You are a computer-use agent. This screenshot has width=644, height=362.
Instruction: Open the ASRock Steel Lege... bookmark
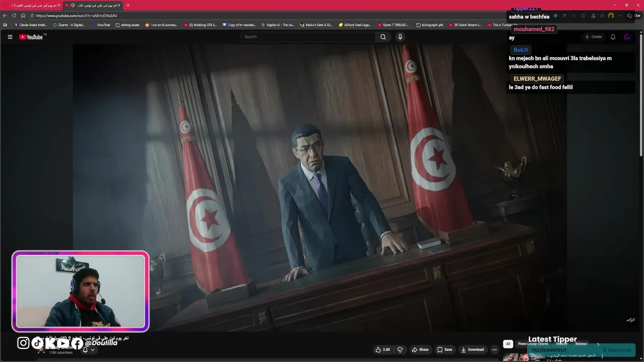[x=355, y=25]
